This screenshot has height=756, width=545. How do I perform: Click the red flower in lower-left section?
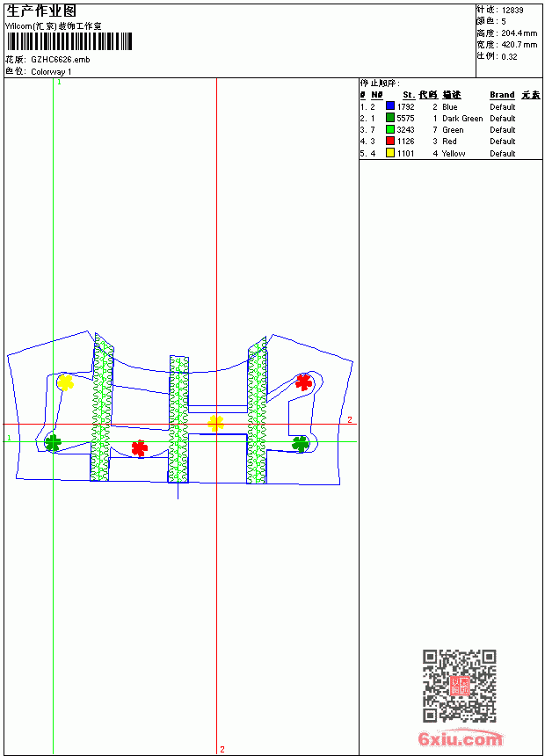140,448
